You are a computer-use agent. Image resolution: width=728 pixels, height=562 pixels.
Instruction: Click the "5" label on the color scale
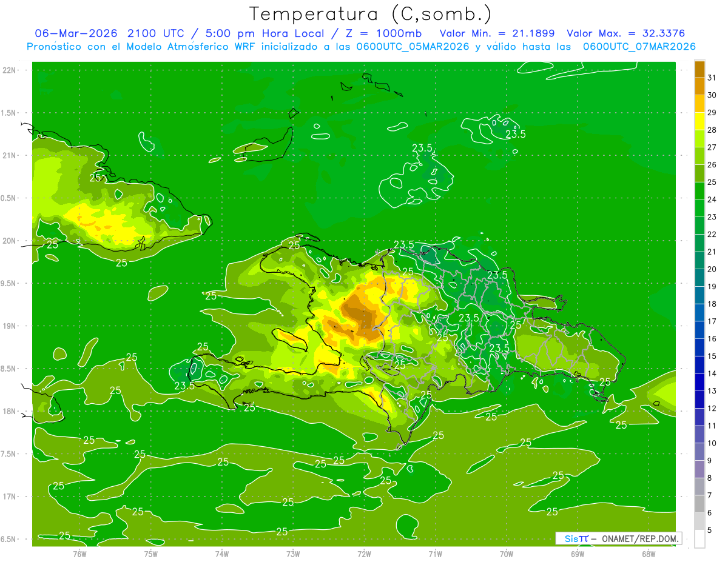coord(710,530)
